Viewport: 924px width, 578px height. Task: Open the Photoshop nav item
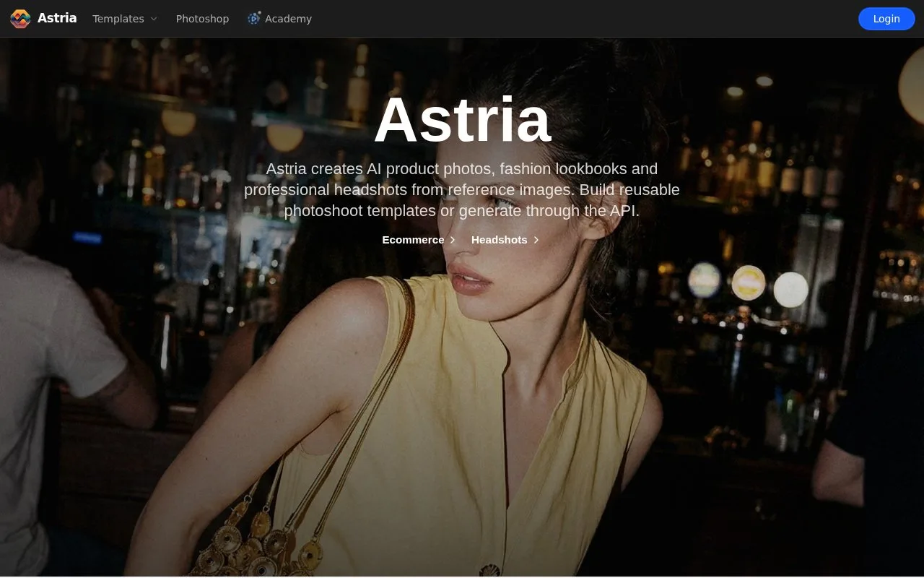202,19
